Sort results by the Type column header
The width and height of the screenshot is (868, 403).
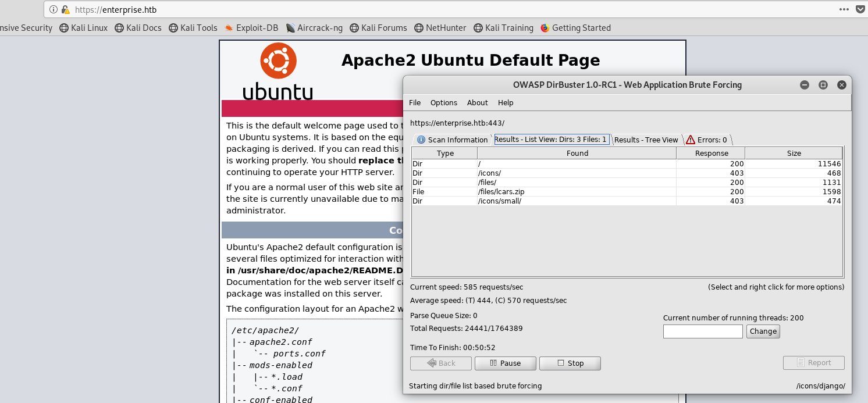pyautogui.click(x=445, y=154)
